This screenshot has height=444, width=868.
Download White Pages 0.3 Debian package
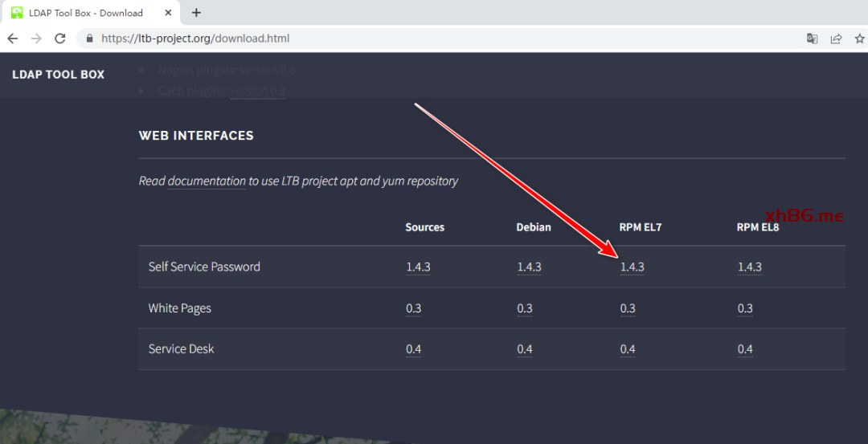coord(525,308)
